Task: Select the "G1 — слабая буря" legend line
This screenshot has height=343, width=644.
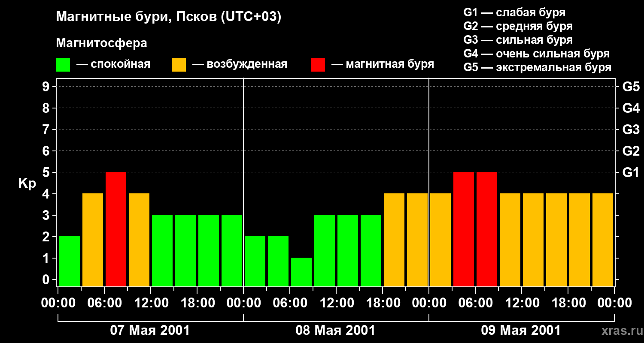Action: click(x=514, y=12)
